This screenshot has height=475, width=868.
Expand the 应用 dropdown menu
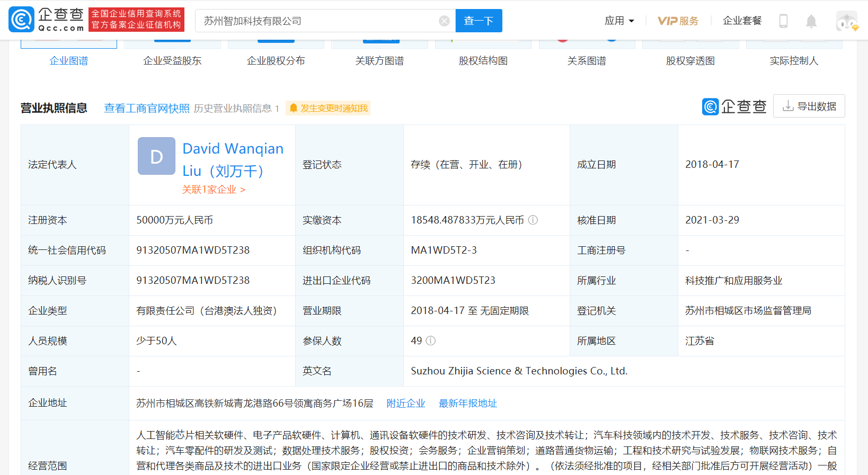click(x=619, y=21)
